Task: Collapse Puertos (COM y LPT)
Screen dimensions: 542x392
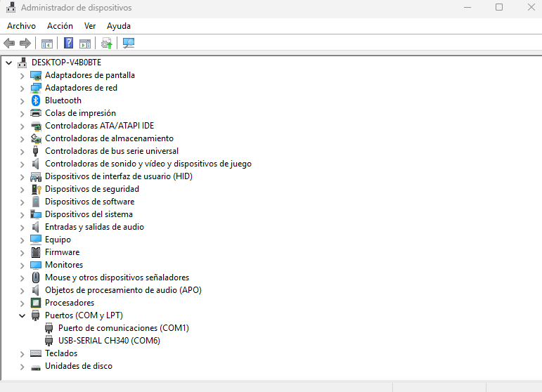Action: tap(22, 315)
